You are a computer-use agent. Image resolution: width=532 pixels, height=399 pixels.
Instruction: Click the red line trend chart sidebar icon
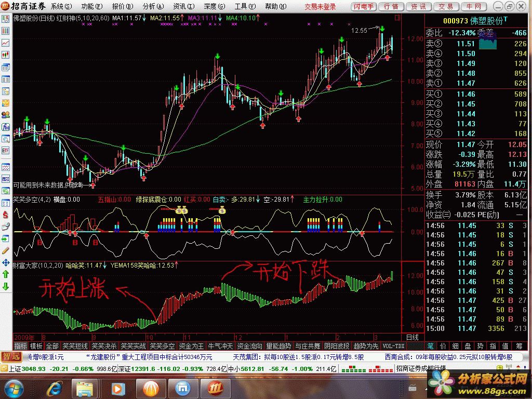click(x=5, y=43)
